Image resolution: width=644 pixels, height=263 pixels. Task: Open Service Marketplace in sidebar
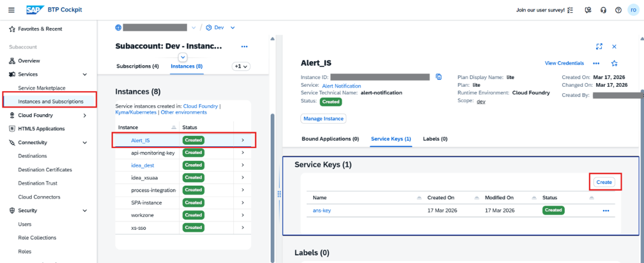pos(42,88)
